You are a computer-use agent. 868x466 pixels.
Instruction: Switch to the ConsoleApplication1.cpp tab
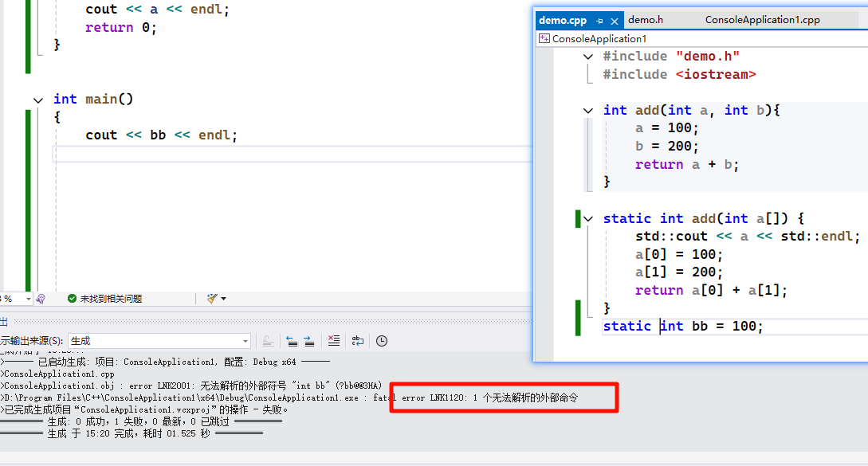[762, 20]
